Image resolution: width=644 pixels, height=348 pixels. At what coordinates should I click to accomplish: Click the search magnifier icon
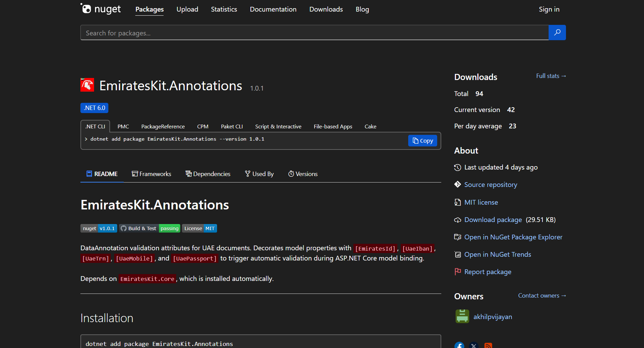click(557, 32)
